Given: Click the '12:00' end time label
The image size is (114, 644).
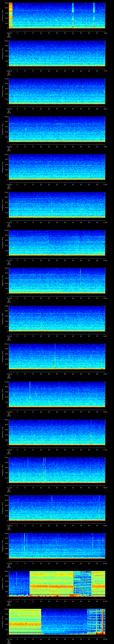Looking at the screenshot, I should tap(105, 260).
